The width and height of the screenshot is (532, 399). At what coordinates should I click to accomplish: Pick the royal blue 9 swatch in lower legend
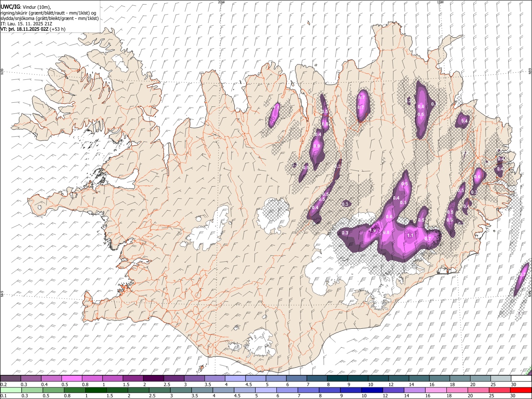(351, 390)
